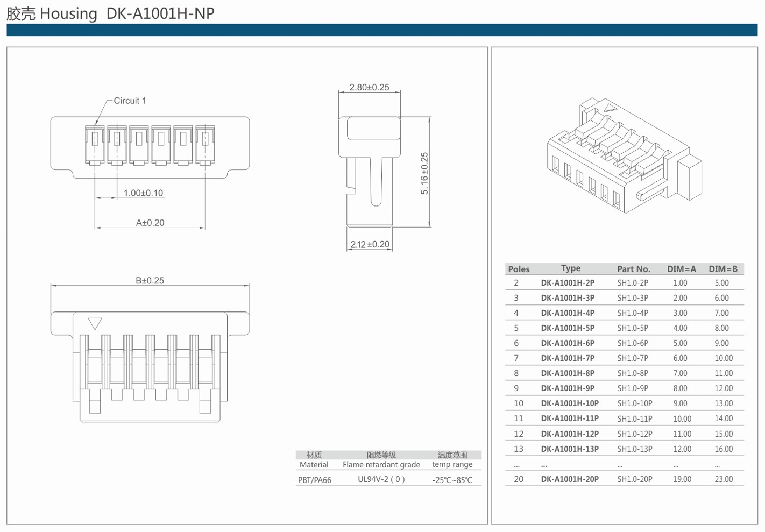Click the DK-A1001H-6P type entry
Image resolution: width=765 pixels, height=532 pixels.
pos(568,343)
